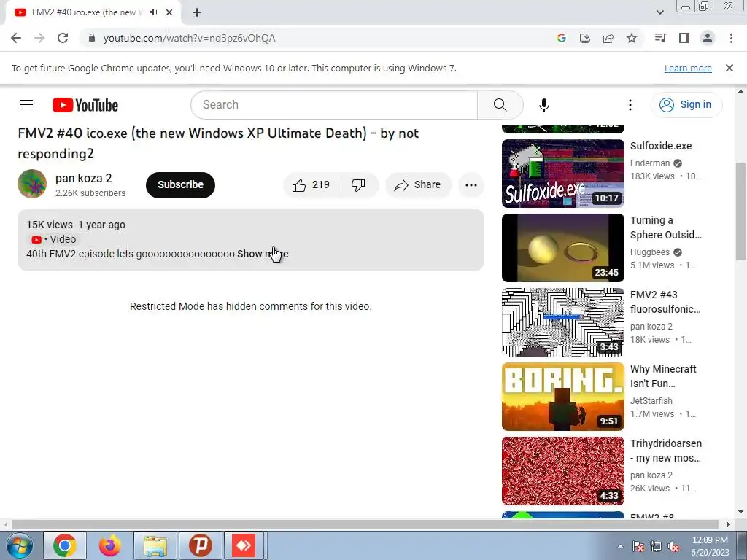This screenshot has height=560, width=747.
Task: Open the Sulfoxide.exe video title
Action: 661,146
